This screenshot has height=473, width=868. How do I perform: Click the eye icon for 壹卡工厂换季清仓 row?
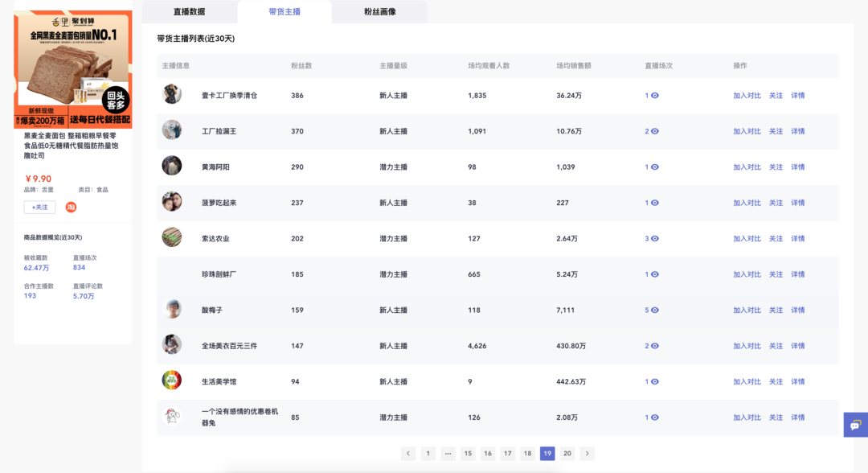(x=655, y=95)
